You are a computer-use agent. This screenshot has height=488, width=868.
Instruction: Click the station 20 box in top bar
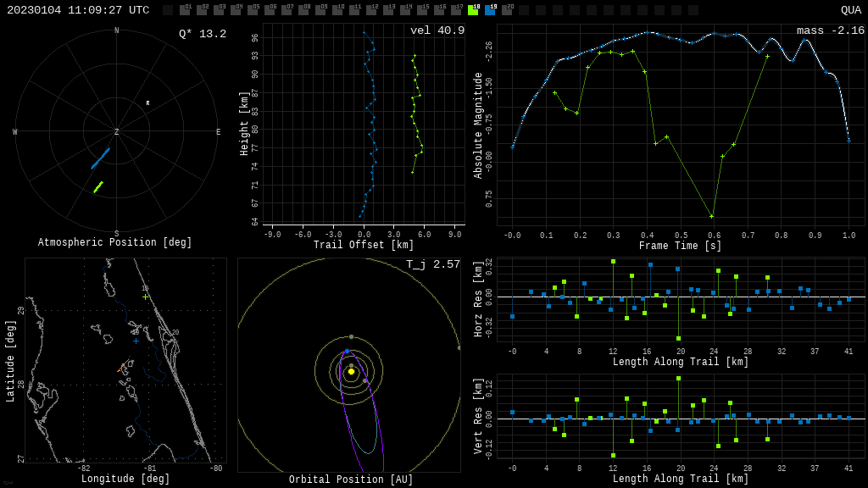pos(507,10)
